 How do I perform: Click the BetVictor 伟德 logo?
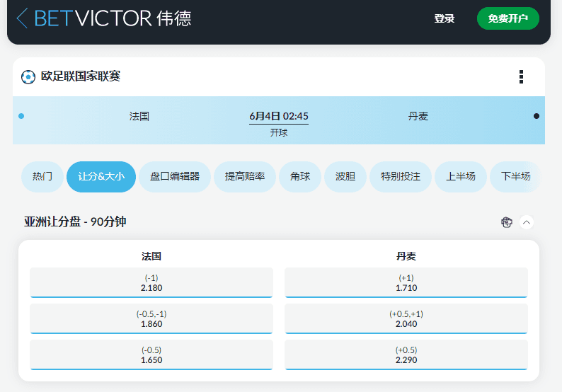pos(113,18)
